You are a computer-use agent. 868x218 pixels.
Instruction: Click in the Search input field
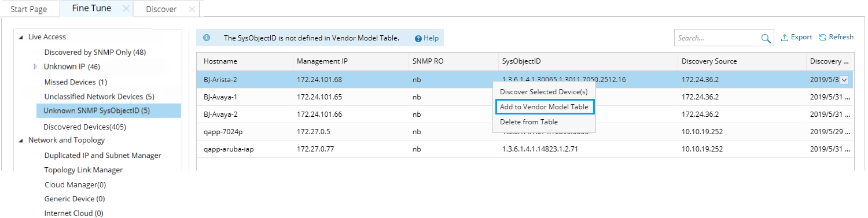pyautogui.click(x=718, y=38)
